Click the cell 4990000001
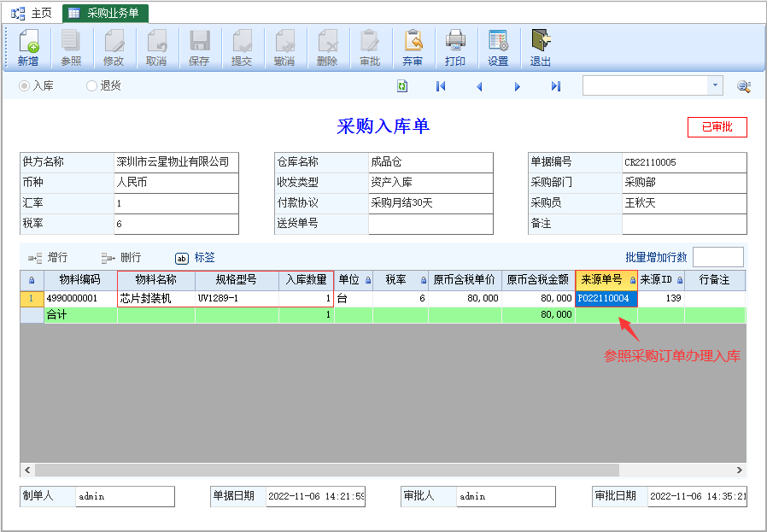 click(80, 298)
